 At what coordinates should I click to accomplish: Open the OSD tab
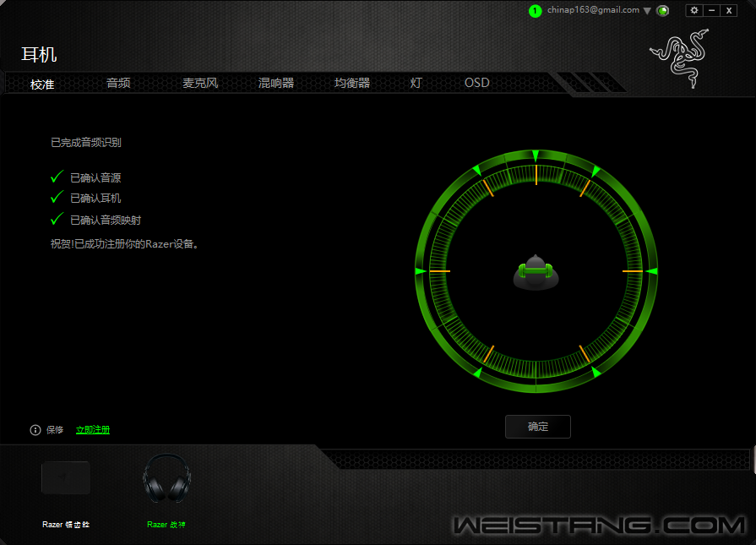click(x=477, y=83)
